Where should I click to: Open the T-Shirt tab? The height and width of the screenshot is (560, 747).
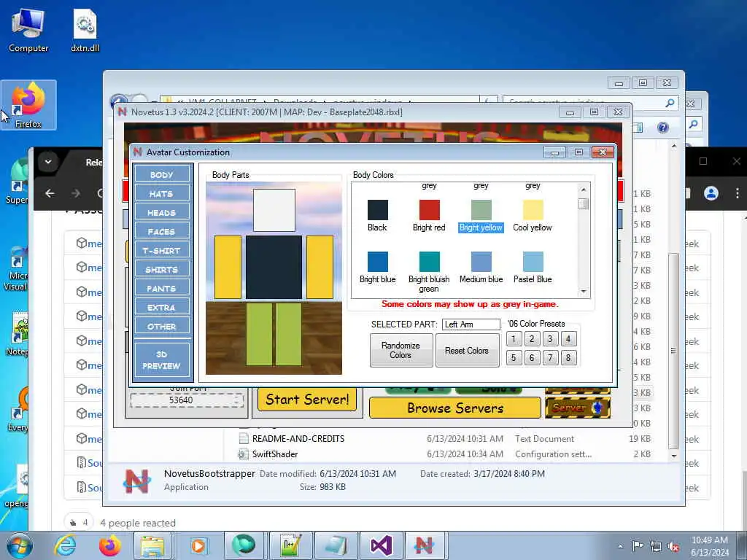(x=162, y=251)
